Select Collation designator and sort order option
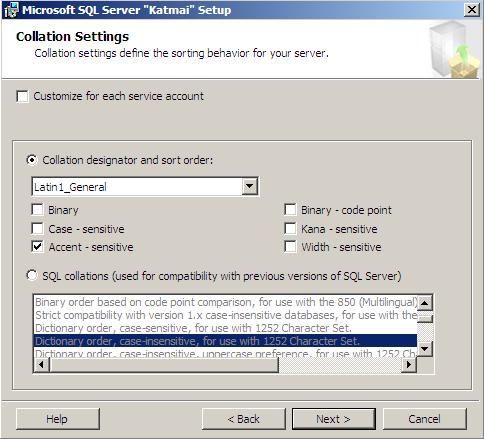This screenshot has width=484, height=439. tap(32, 160)
